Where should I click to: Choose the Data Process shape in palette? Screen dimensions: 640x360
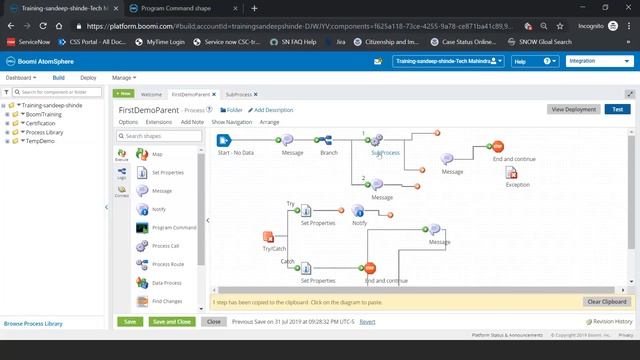click(x=142, y=283)
